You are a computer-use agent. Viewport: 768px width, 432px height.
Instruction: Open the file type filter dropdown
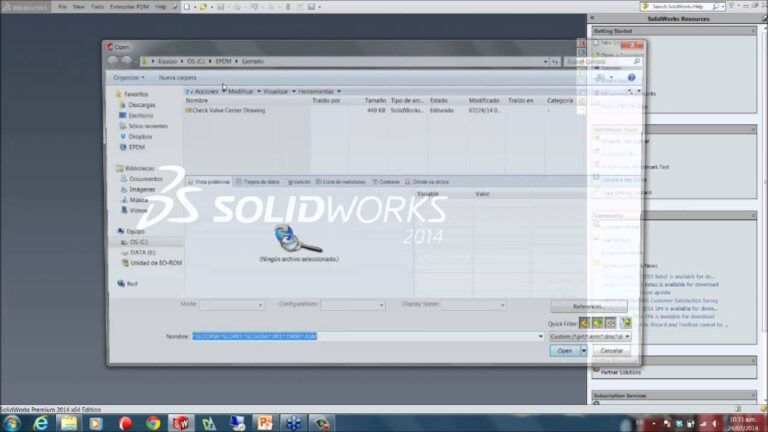[590, 337]
